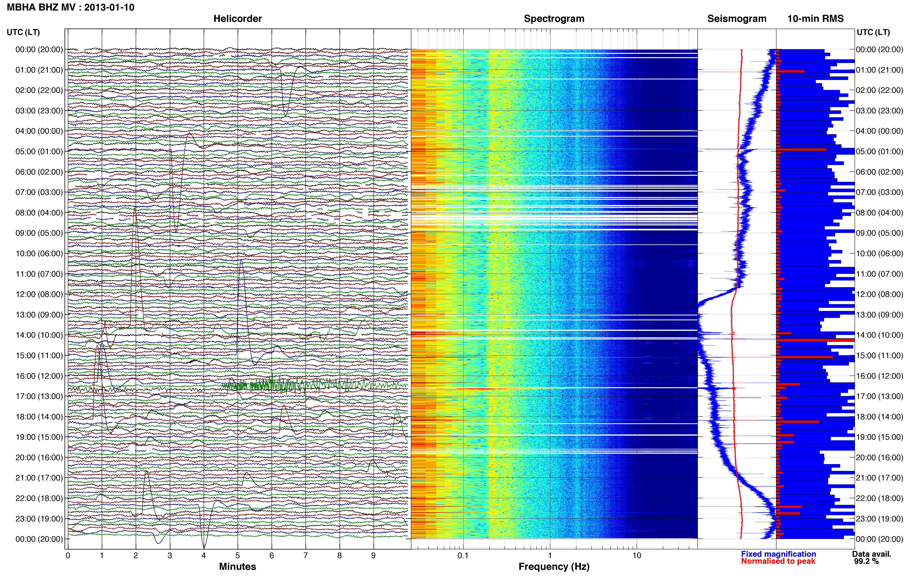The width and height of the screenshot is (924, 578).
Task: Select the "Helicorder" panel heading
Action: [238, 18]
